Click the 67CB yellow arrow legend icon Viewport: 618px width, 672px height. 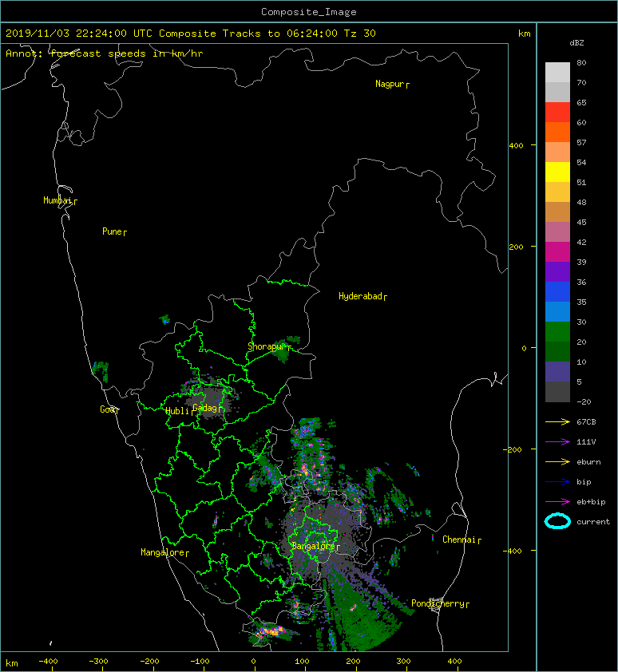click(557, 421)
